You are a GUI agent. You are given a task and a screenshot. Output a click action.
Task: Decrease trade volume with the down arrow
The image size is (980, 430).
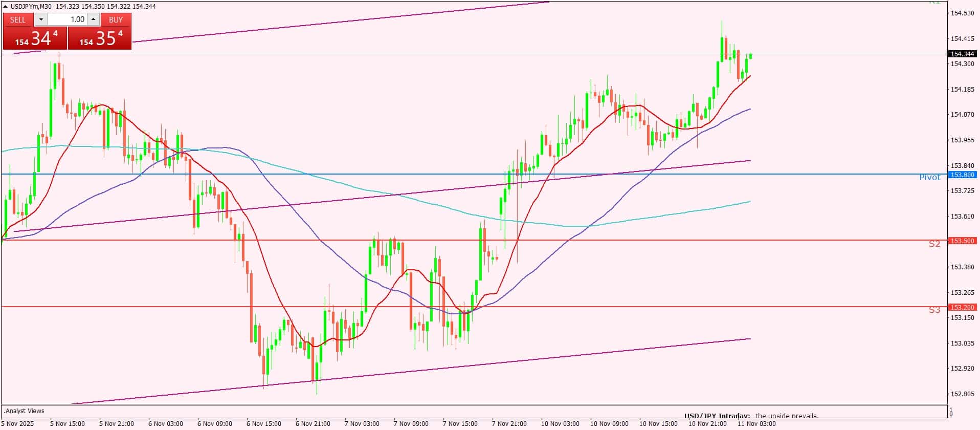click(41, 19)
